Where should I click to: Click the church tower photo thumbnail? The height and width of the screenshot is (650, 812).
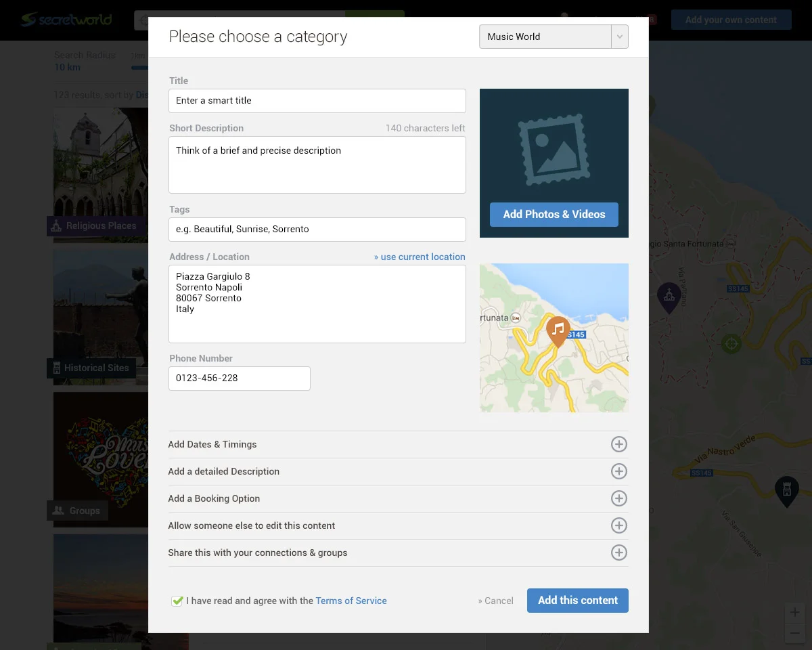(101, 172)
